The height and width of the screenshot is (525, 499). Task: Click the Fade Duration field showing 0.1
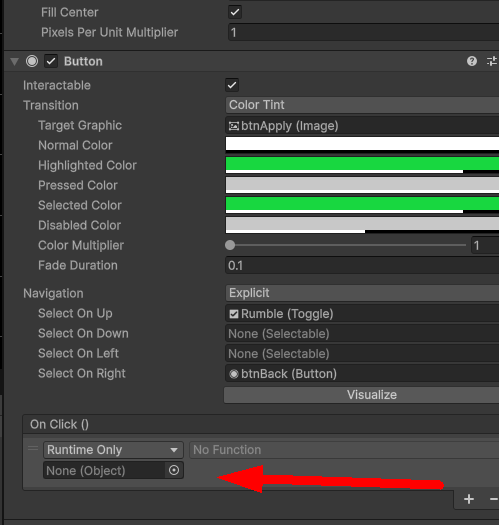pyautogui.click(x=362, y=266)
